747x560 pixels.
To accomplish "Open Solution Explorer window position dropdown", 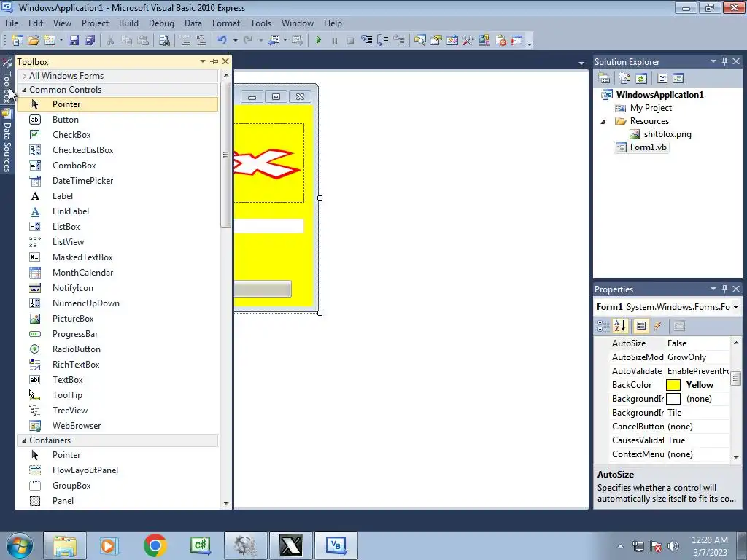I will pos(713,61).
